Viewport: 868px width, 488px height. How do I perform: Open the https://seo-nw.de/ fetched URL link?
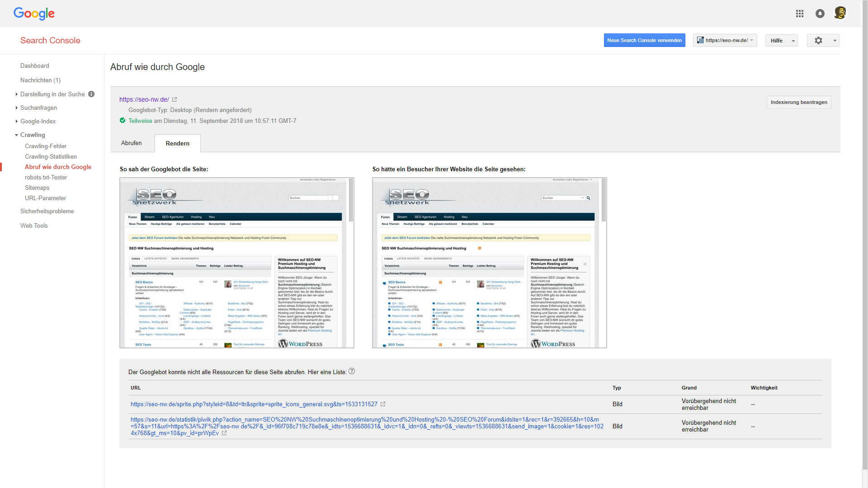click(x=144, y=99)
